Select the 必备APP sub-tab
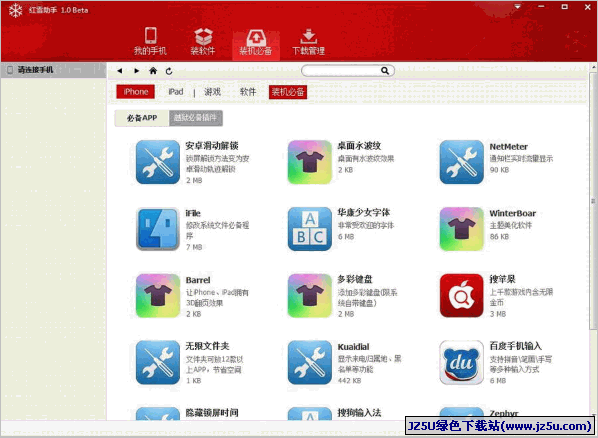 click(x=142, y=118)
